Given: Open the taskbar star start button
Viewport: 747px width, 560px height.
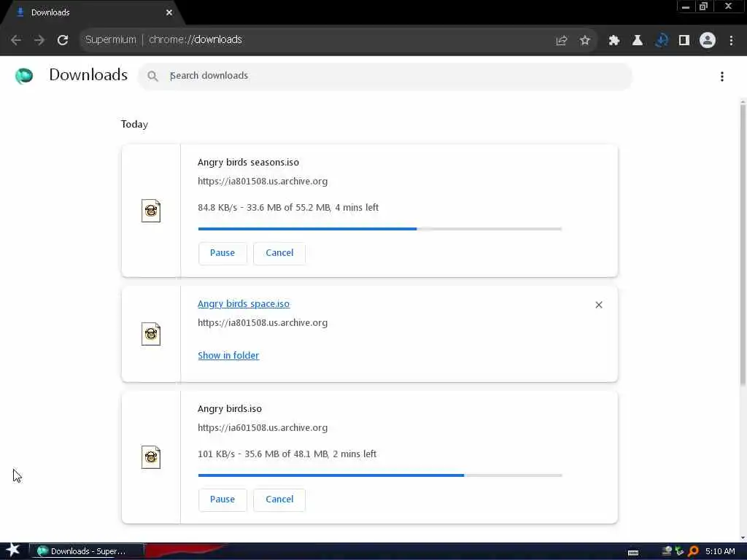Looking at the screenshot, I should pos(12,551).
